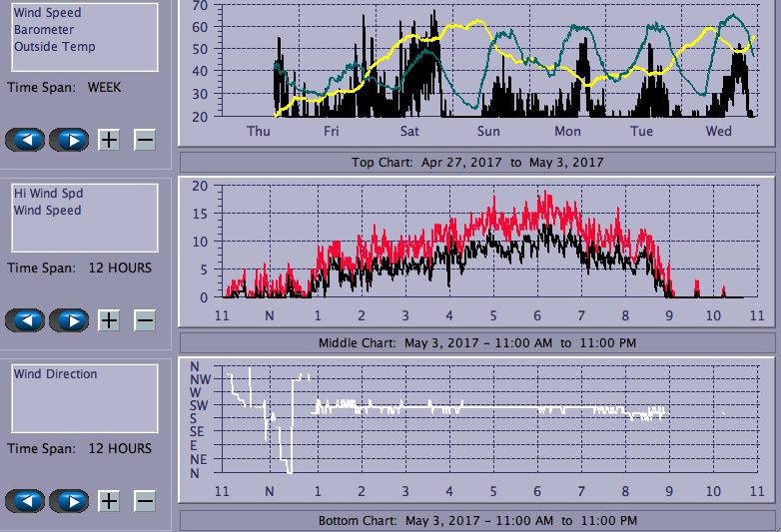Select Outside Temp in the top legend list
The width and height of the screenshot is (781, 532).
tap(54, 47)
